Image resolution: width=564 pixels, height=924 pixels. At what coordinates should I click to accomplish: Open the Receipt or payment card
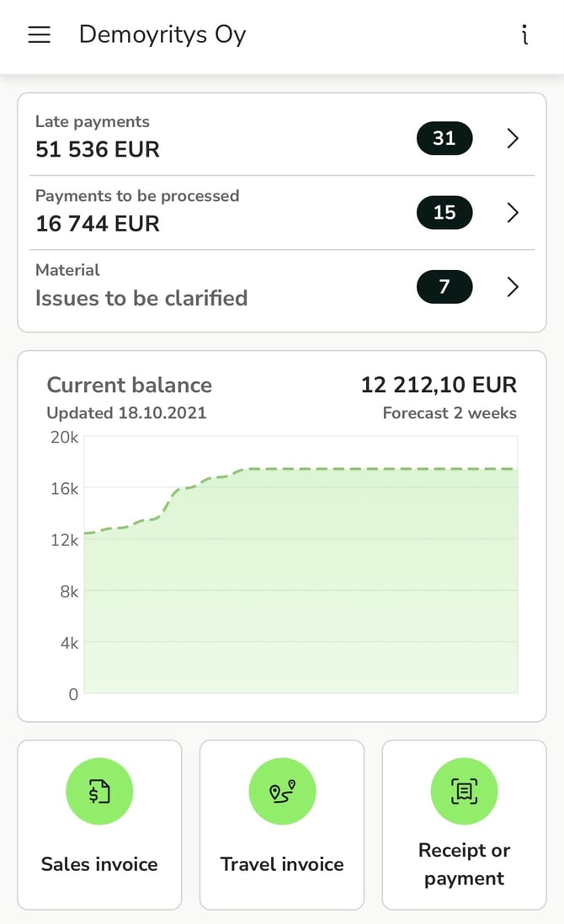464,825
